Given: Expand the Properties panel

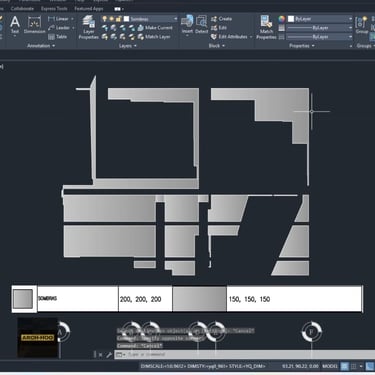Looking at the screenshot, I should pyautogui.click(x=302, y=46).
